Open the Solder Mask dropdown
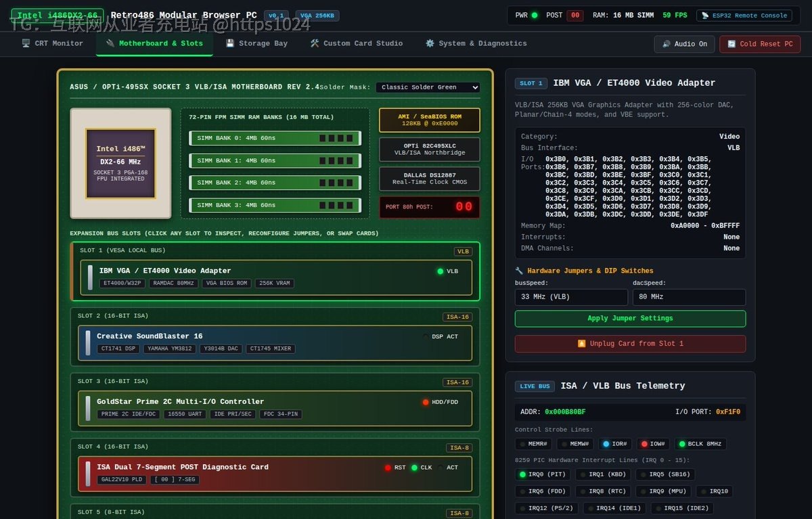 pos(428,87)
